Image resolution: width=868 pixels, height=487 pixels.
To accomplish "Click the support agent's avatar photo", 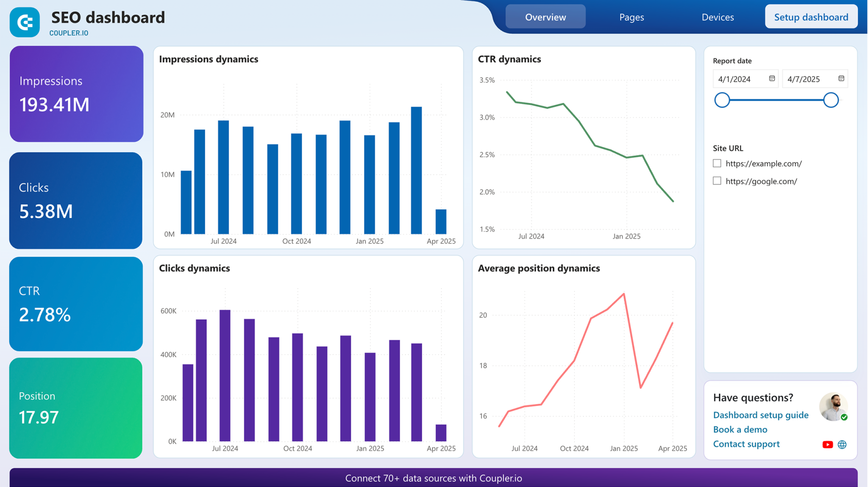I will (x=833, y=407).
